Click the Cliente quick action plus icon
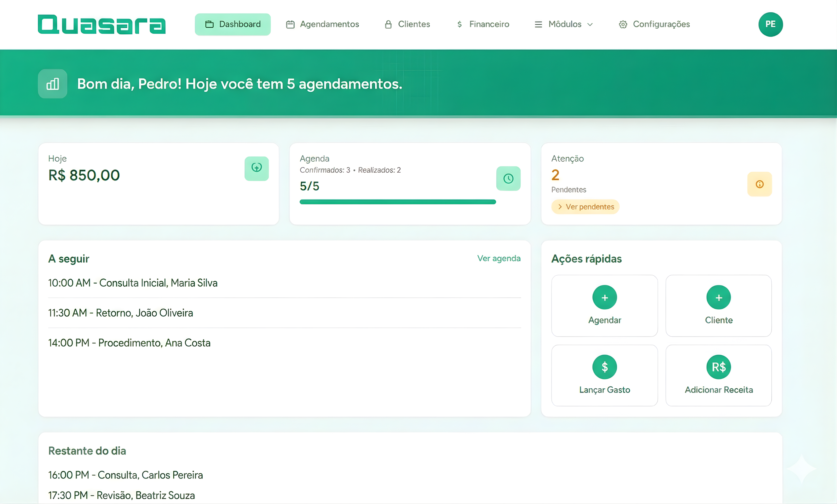 (719, 297)
